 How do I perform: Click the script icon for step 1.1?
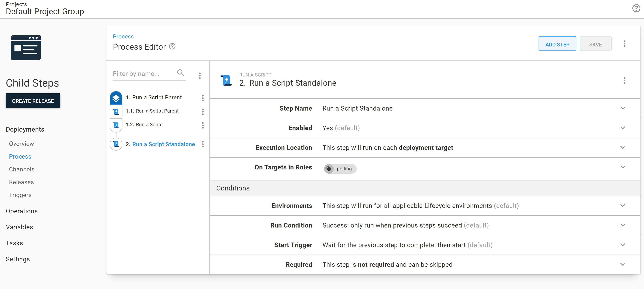point(116,111)
